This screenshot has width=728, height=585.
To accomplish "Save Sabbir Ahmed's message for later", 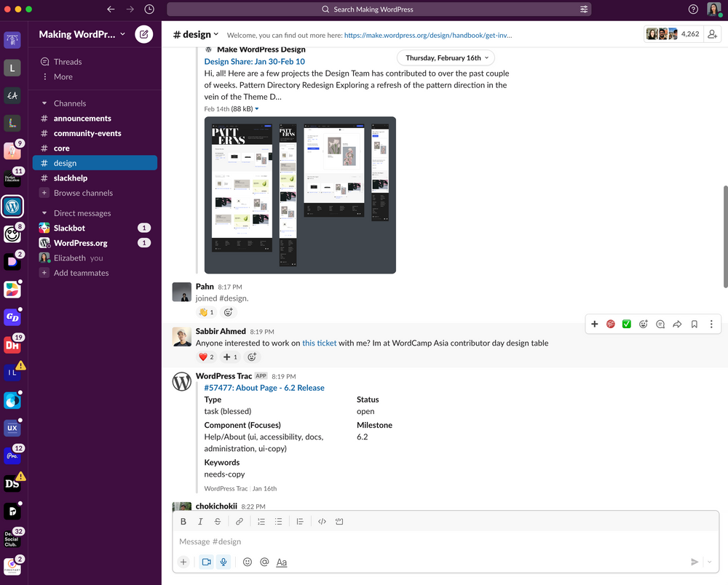I will pyautogui.click(x=694, y=324).
